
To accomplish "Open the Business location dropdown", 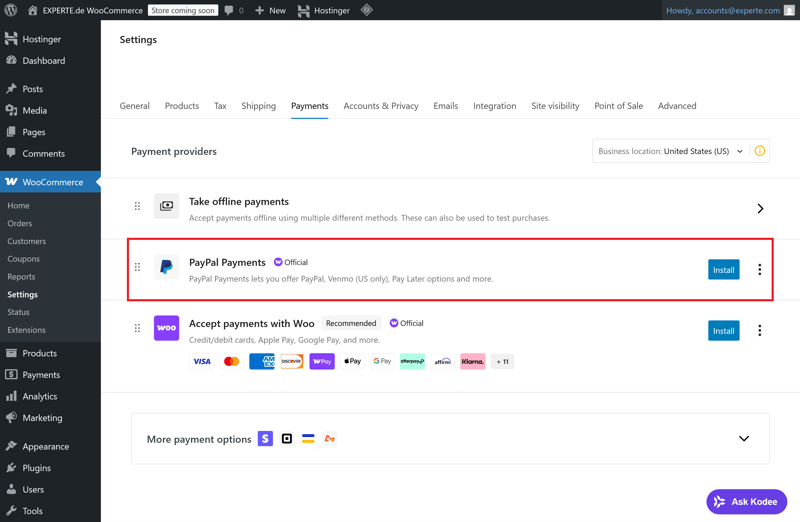I will point(669,151).
